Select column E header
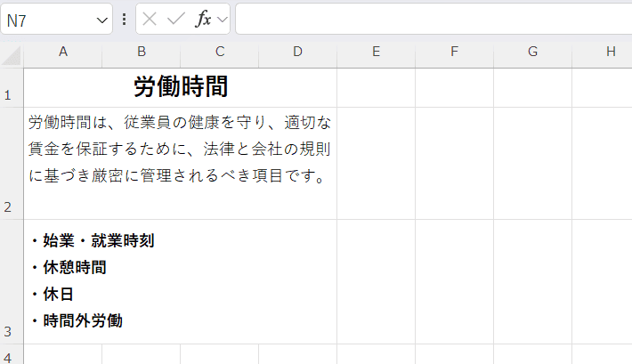 [x=376, y=53]
